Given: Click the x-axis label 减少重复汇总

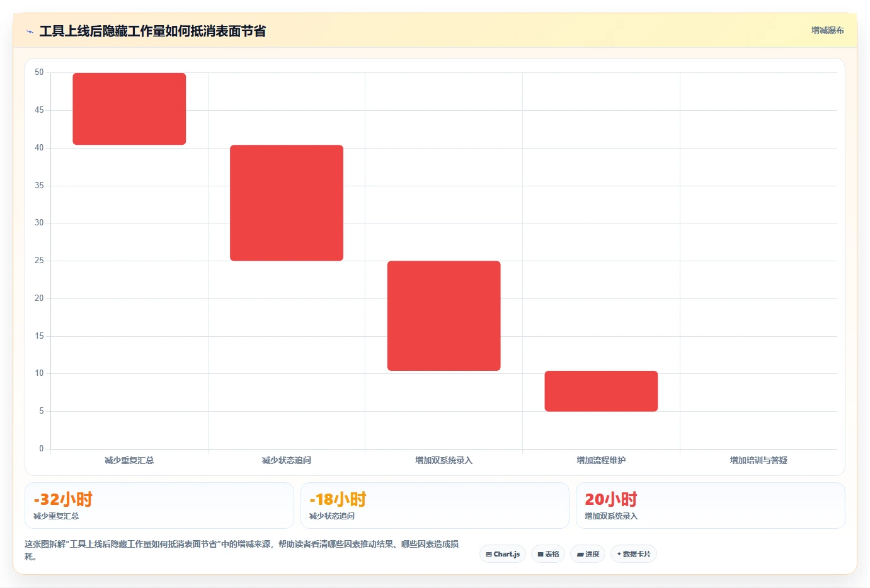Looking at the screenshot, I should pos(129,460).
